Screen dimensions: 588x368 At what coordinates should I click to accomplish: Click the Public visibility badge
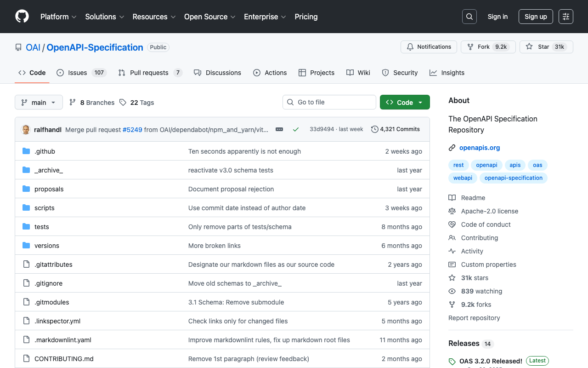point(158,47)
